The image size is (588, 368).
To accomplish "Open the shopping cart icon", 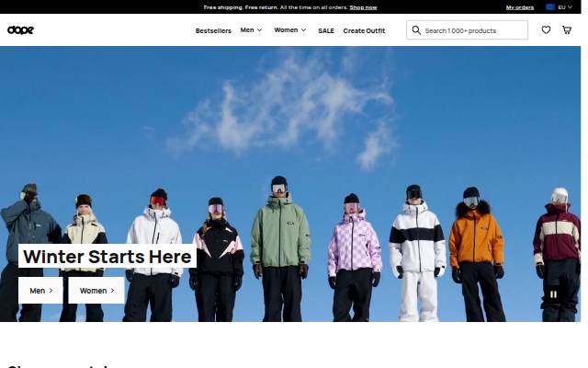I will click(567, 30).
